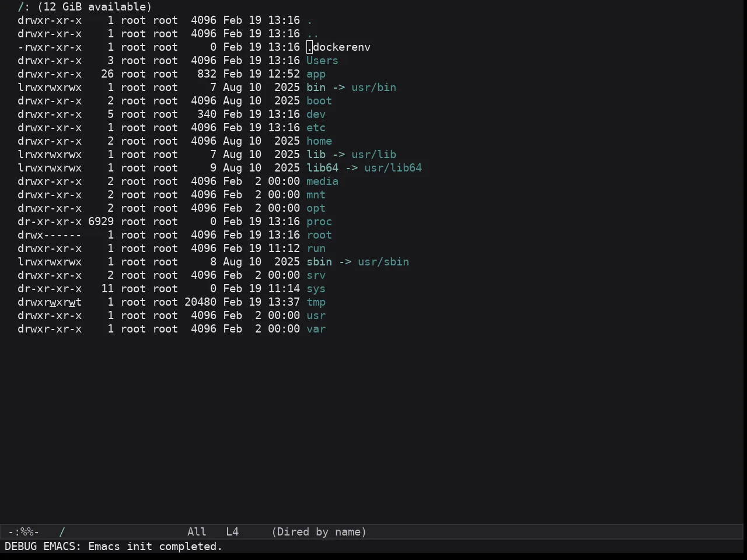This screenshot has height=560, width=747.
Task: Click the '-:%%-' buffer status indicator
Action: pyautogui.click(x=23, y=532)
